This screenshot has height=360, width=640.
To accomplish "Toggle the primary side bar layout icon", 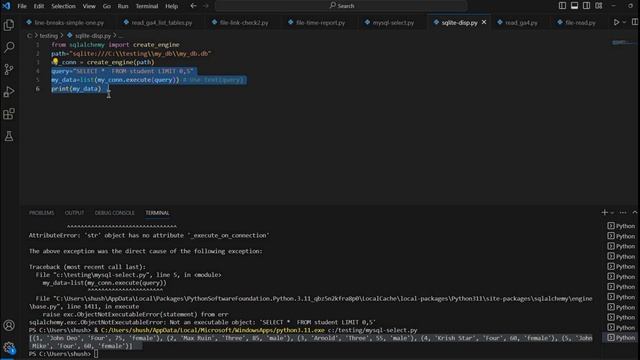I will tap(562, 6).
